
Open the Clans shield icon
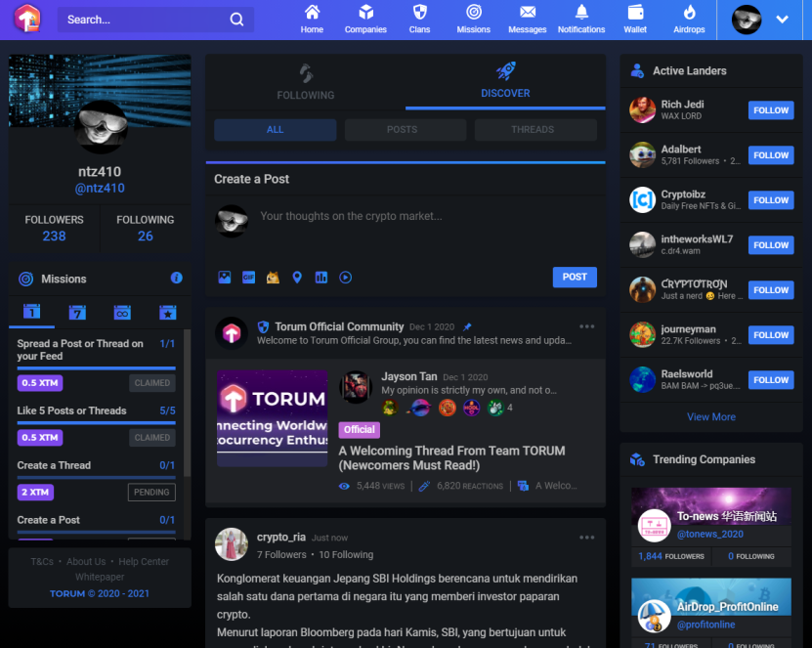[419, 12]
